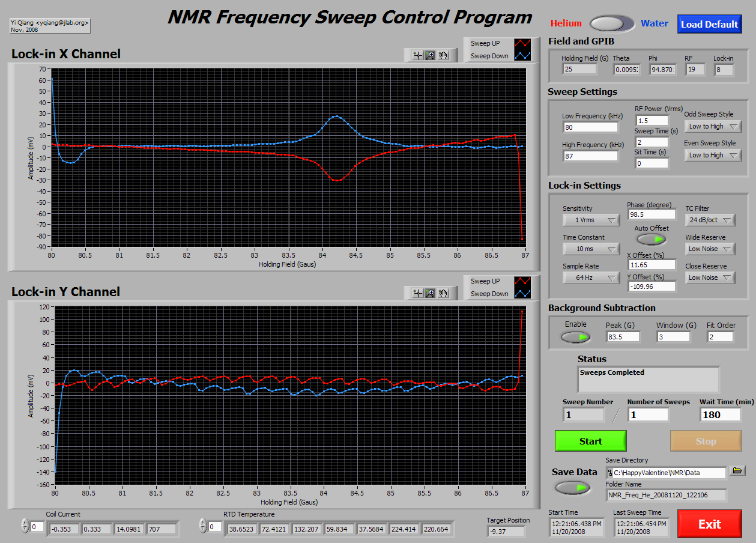The image size is (756, 543).
Task: Click the RTD Temperature index stepper
Action: (202, 526)
